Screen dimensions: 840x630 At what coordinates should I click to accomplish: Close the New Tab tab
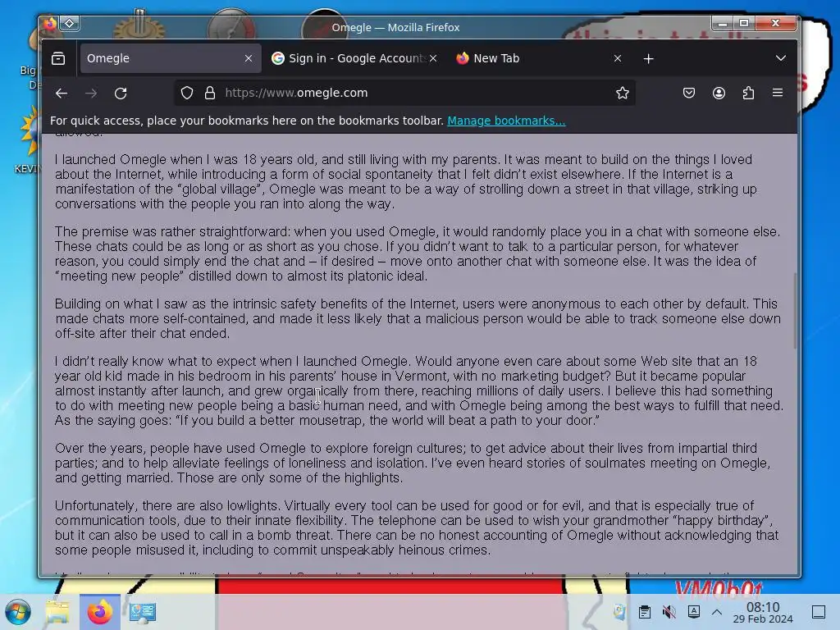618,58
